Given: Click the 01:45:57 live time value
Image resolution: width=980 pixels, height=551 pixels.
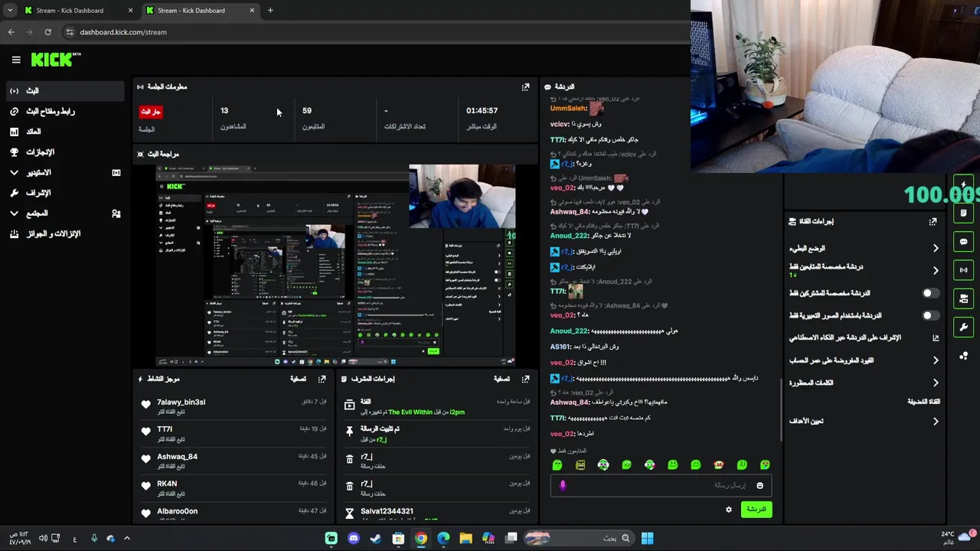Looking at the screenshot, I should (482, 111).
